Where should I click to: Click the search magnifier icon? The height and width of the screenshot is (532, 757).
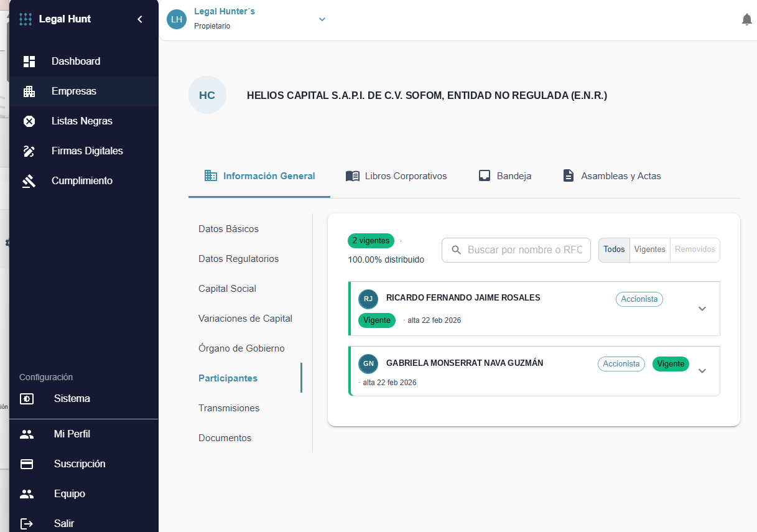click(x=457, y=250)
